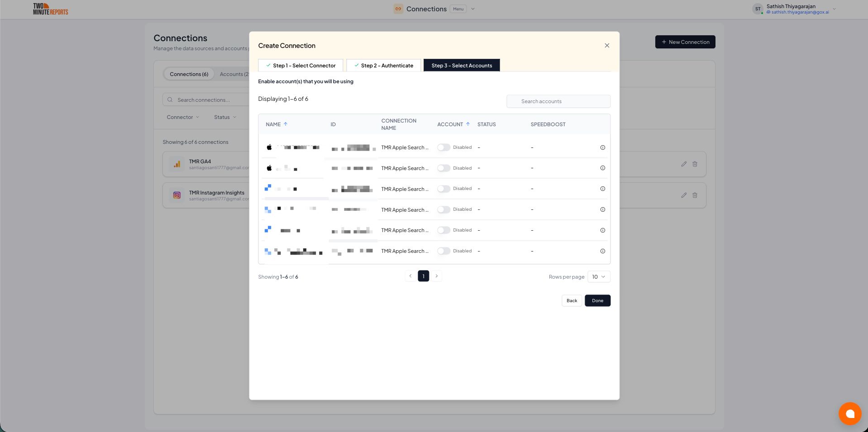868x432 pixels.
Task: Click the Done button
Action: click(597, 301)
